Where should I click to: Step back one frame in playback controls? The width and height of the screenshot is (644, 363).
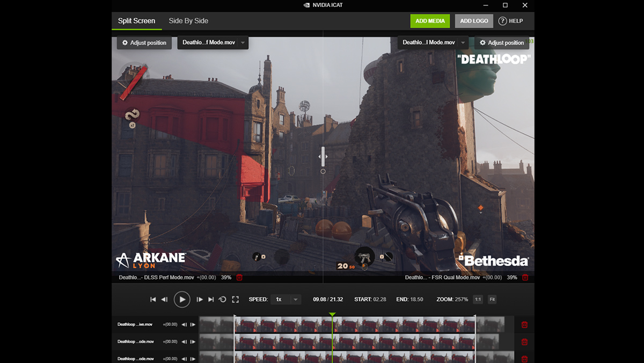click(x=165, y=299)
